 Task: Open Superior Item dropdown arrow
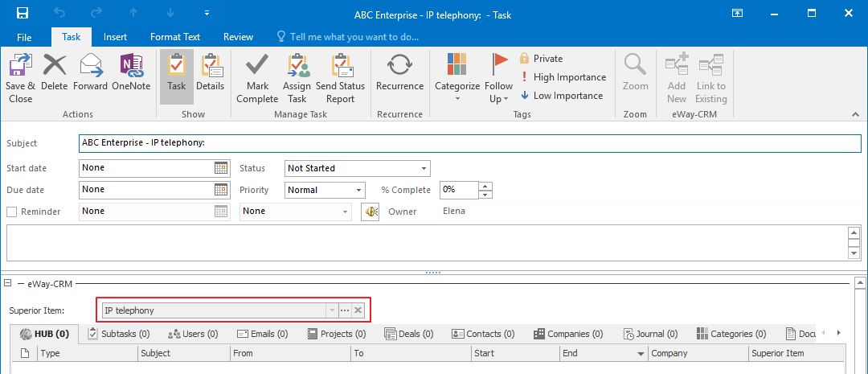click(332, 310)
